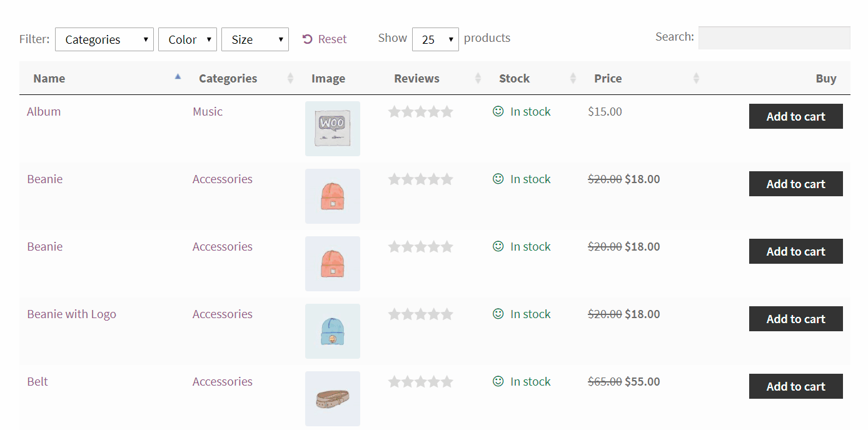Focus the Search input field
This screenshot has height=430, width=868.
774,37
